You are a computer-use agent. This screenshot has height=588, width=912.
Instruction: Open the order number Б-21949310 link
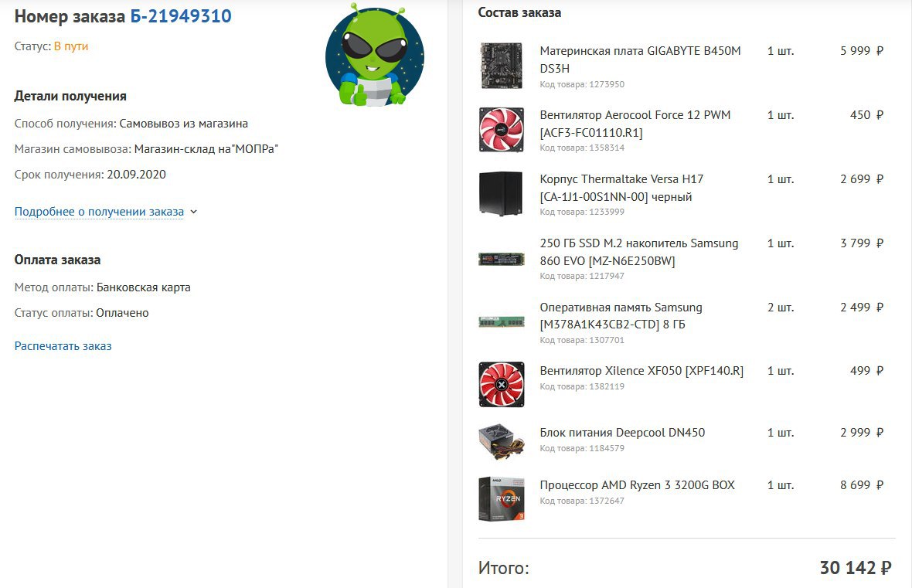[x=181, y=16]
